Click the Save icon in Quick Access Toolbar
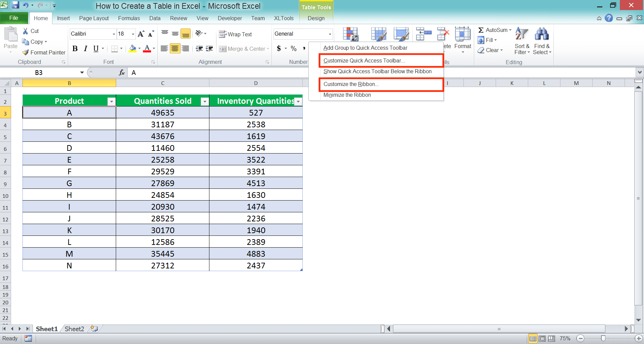644x344 pixels. [x=15, y=5]
